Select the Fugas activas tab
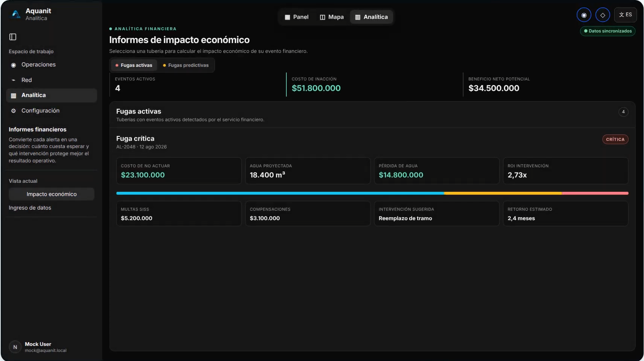Image resolution: width=644 pixels, height=361 pixels. point(134,65)
